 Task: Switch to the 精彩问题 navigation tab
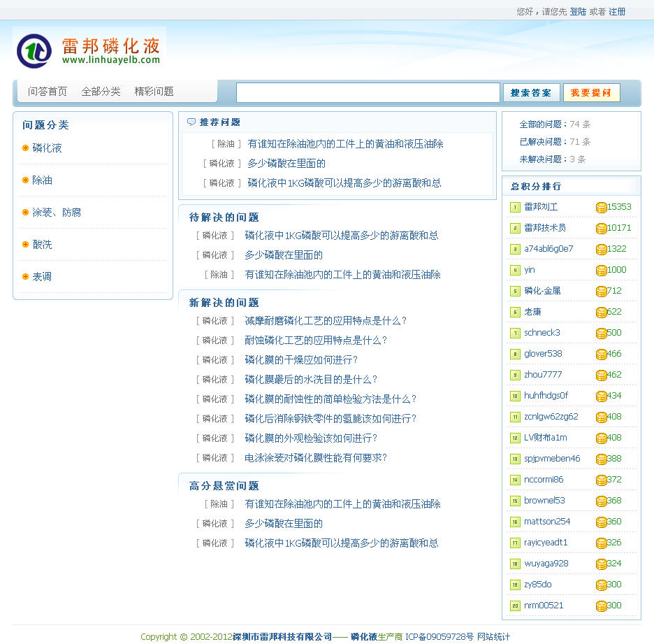(x=154, y=92)
